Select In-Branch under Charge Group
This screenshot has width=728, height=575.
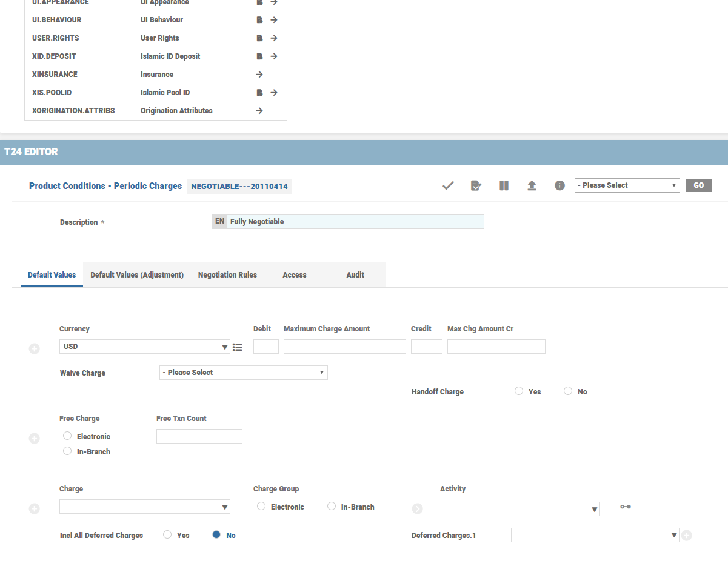(x=332, y=507)
